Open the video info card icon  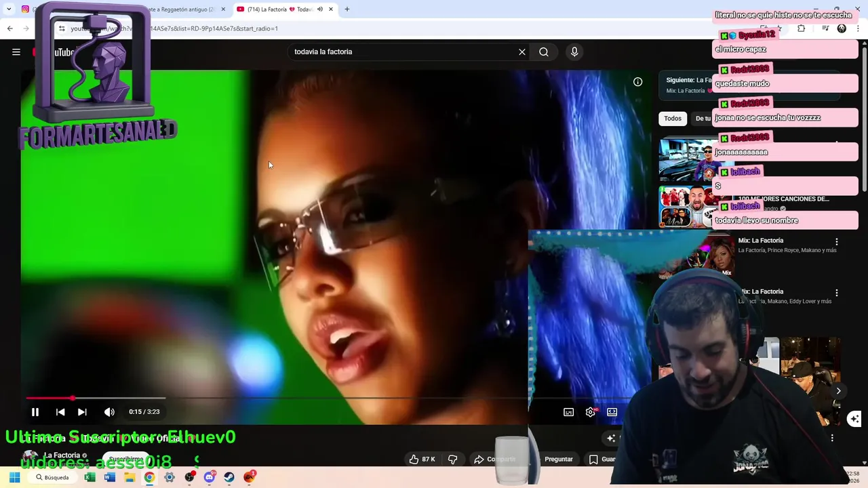pyautogui.click(x=637, y=81)
